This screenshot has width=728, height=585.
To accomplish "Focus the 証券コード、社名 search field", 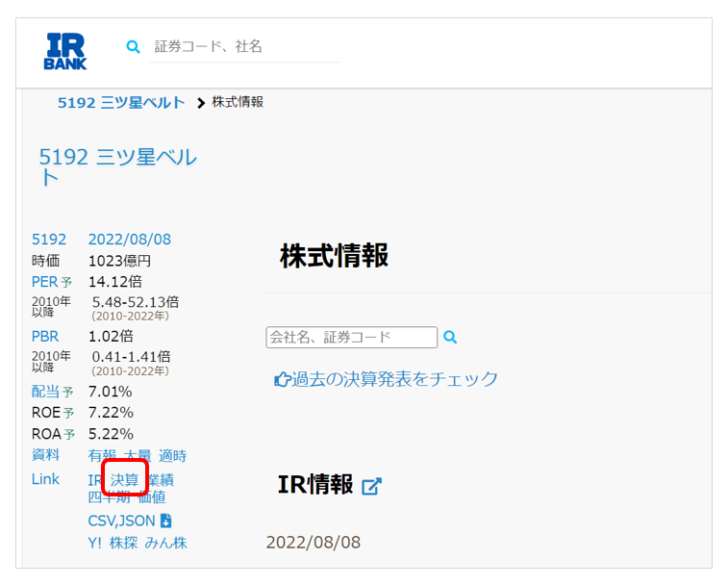I will point(245,46).
